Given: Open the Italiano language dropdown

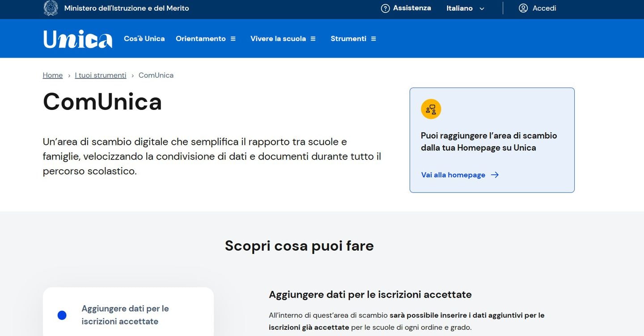Looking at the screenshot, I should (x=466, y=8).
